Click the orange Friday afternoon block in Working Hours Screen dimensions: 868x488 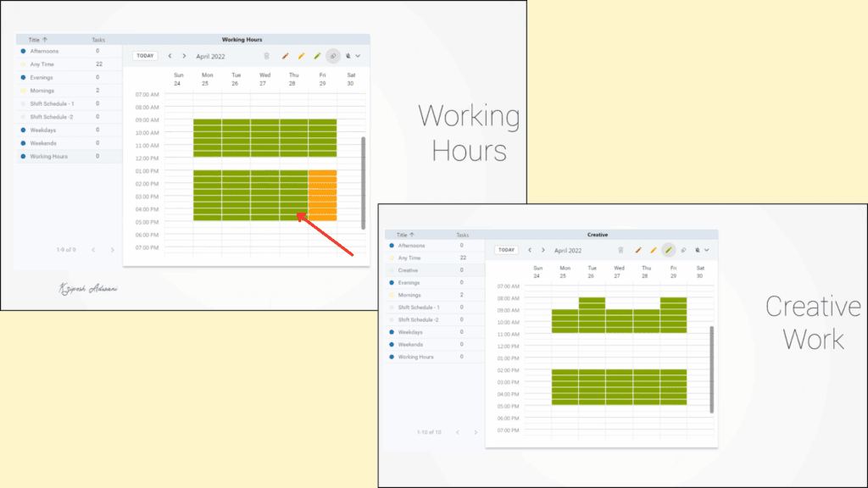pos(322,195)
